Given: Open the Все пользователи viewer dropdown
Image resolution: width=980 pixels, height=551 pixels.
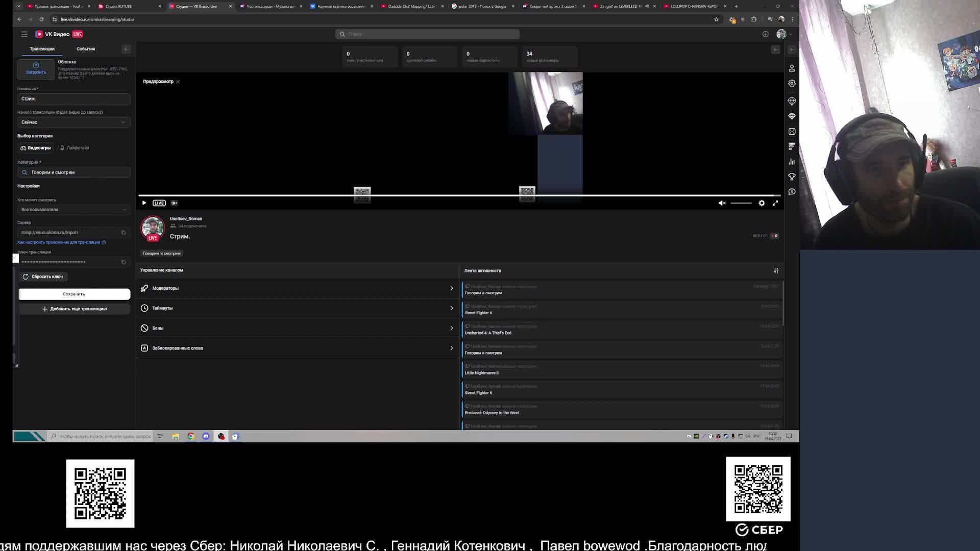Looking at the screenshot, I should [x=73, y=210].
